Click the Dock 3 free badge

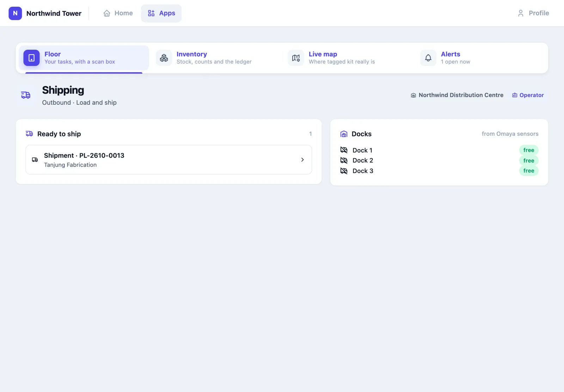tap(529, 171)
